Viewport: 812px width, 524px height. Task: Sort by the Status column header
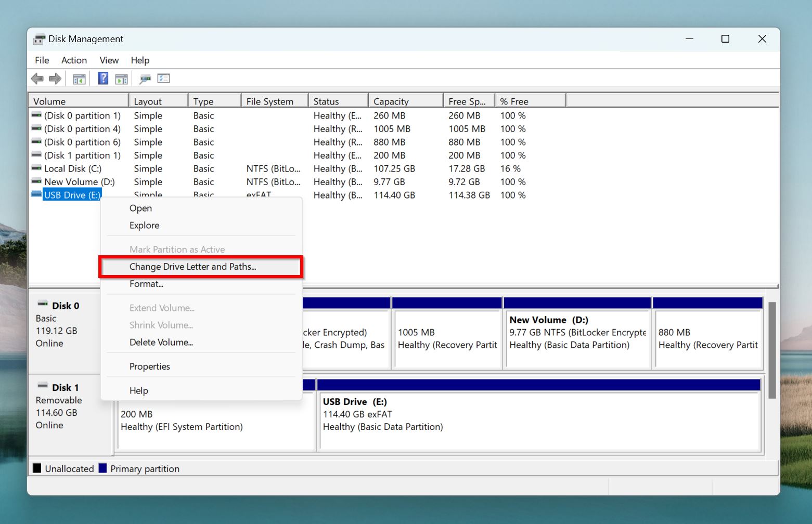click(338, 101)
